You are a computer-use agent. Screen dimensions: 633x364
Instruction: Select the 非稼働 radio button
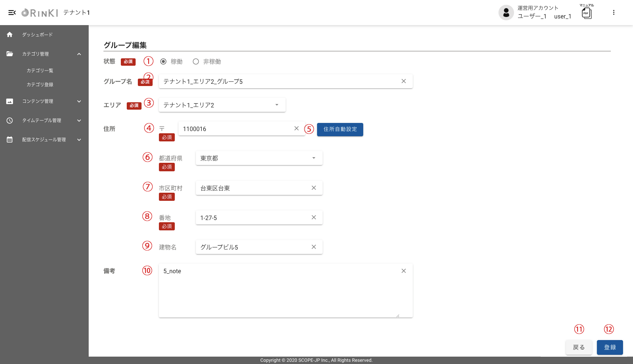pos(196,62)
